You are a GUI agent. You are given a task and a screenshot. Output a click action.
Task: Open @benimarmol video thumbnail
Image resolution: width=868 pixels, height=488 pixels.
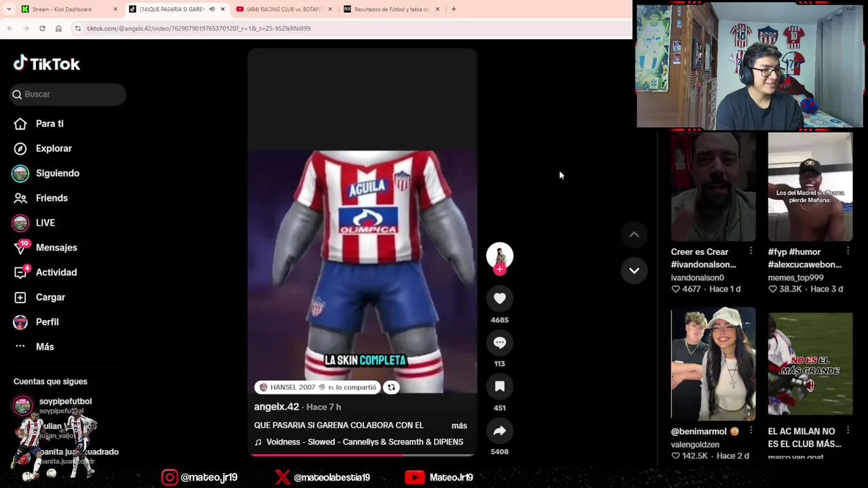[713, 364]
